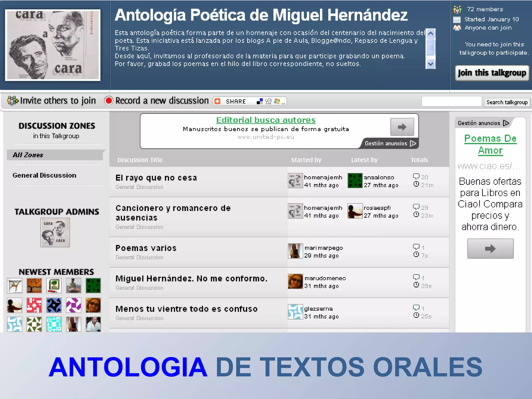The width and height of the screenshot is (532, 399).
Task: Click the arrow button in the sidebar ad
Action: point(490,249)
